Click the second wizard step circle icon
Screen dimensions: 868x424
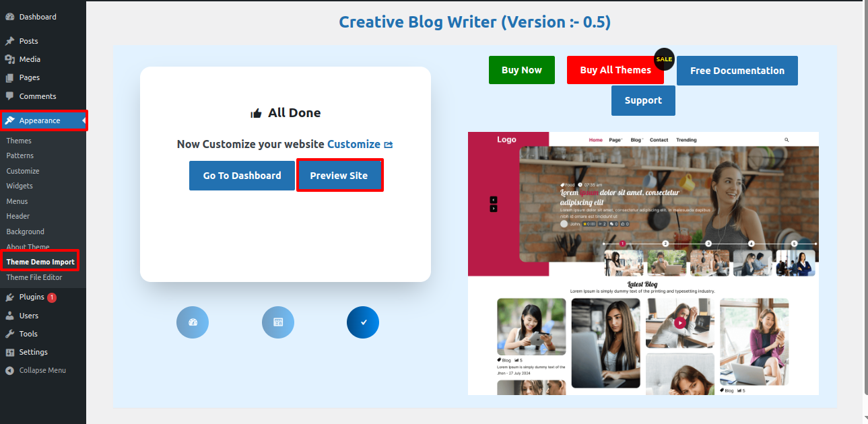point(278,322)
